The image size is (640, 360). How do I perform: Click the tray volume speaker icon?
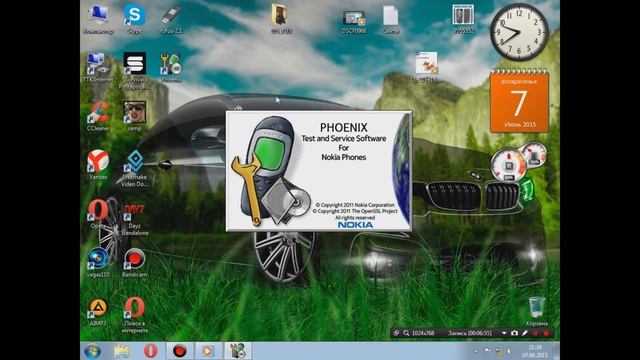pyautogui.click(x=509, y=351)
